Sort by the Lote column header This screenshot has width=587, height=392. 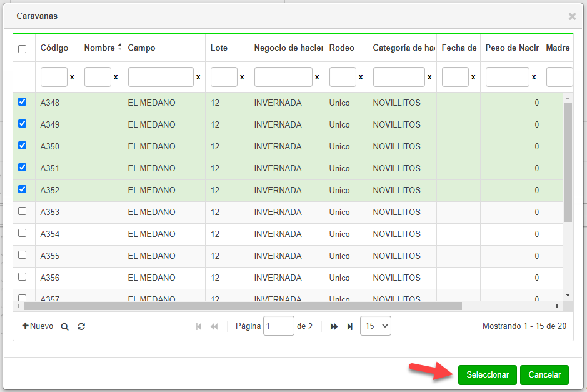227,48
